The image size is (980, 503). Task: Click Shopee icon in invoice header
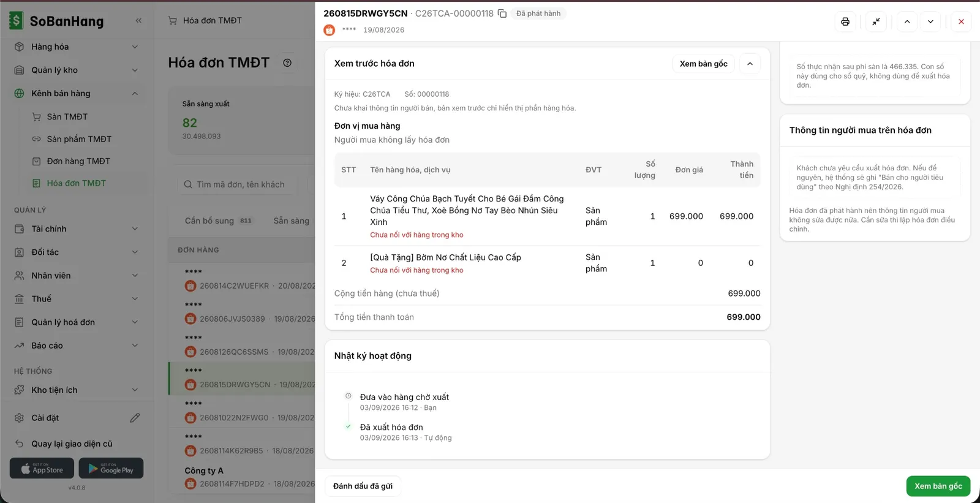click(x=330, y=30)
